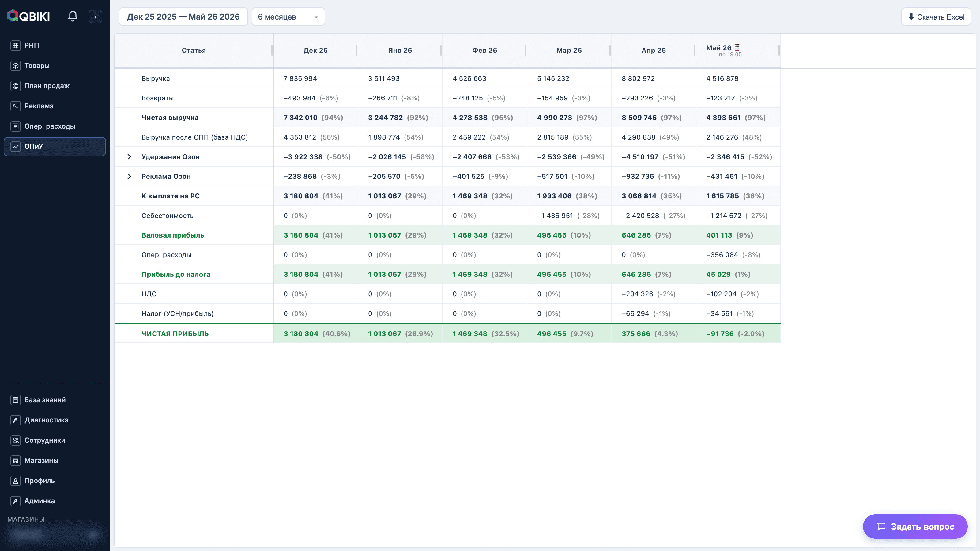Screen dimensions: 980x551
Task: Open the date range Дек 25 2025 — Май 26 2026
Action: (183, 17)
